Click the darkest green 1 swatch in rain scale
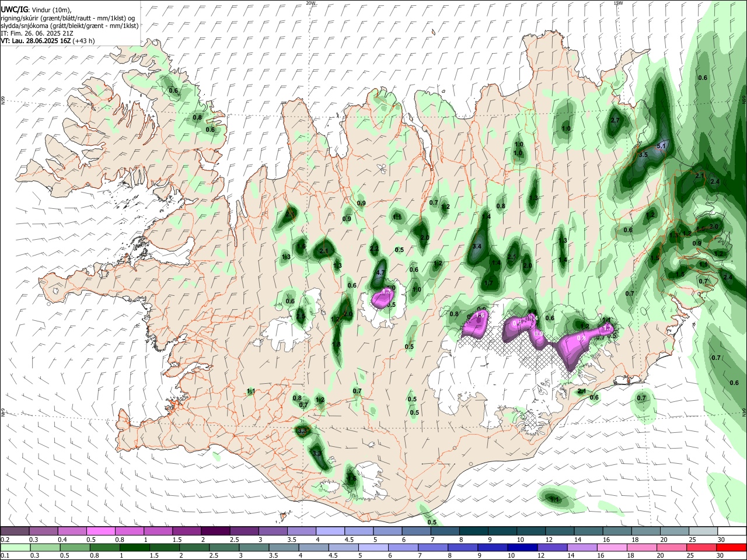The width and height of the screenshot is (747, 560). 134,547
